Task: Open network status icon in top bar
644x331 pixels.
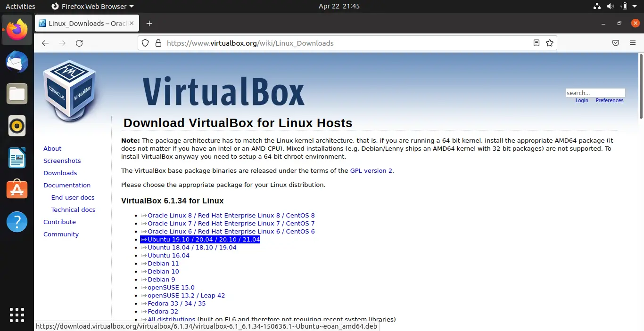Action: pyautogui.click(x=597, y=6)
